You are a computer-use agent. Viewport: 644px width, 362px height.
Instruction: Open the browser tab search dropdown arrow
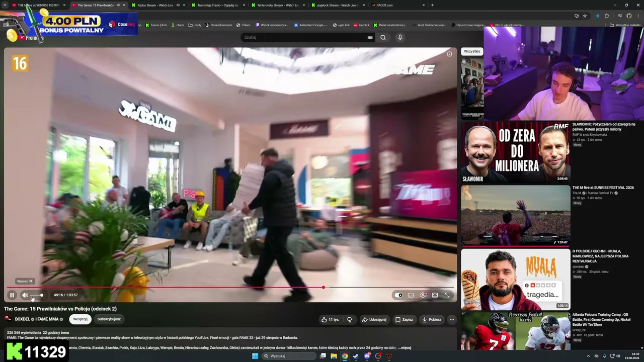tap(5, 5)
